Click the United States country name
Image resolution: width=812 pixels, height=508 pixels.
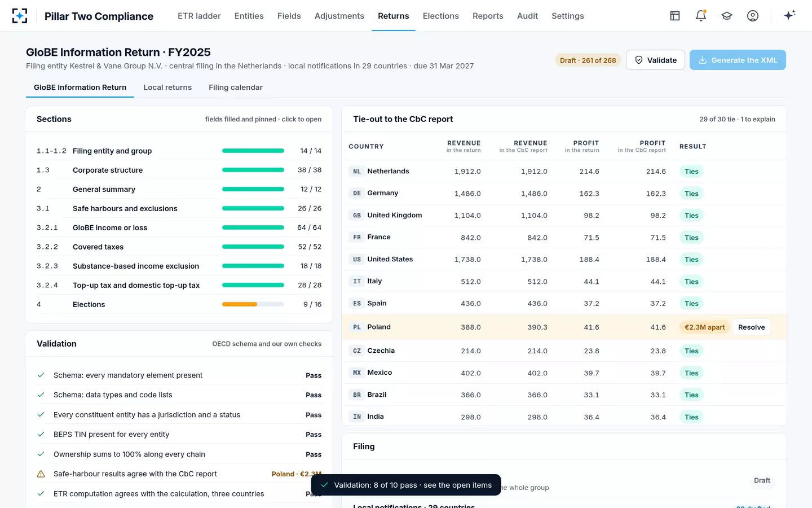coord(390,260)
